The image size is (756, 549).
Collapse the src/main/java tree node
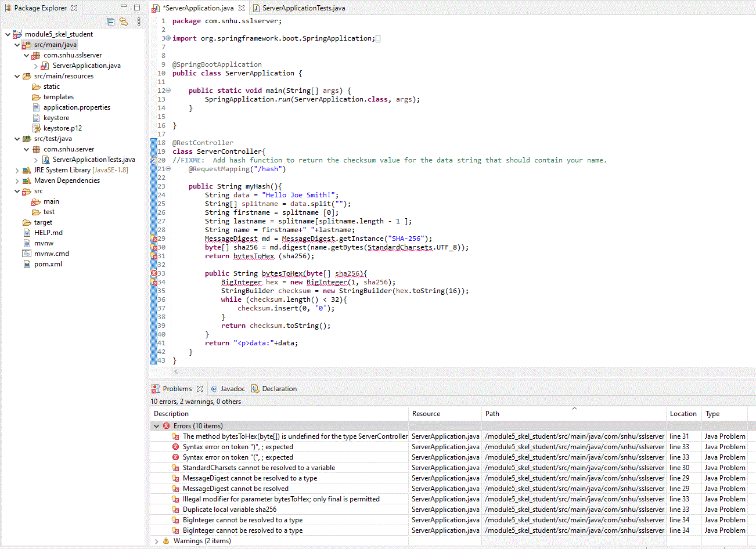(17, 44)
